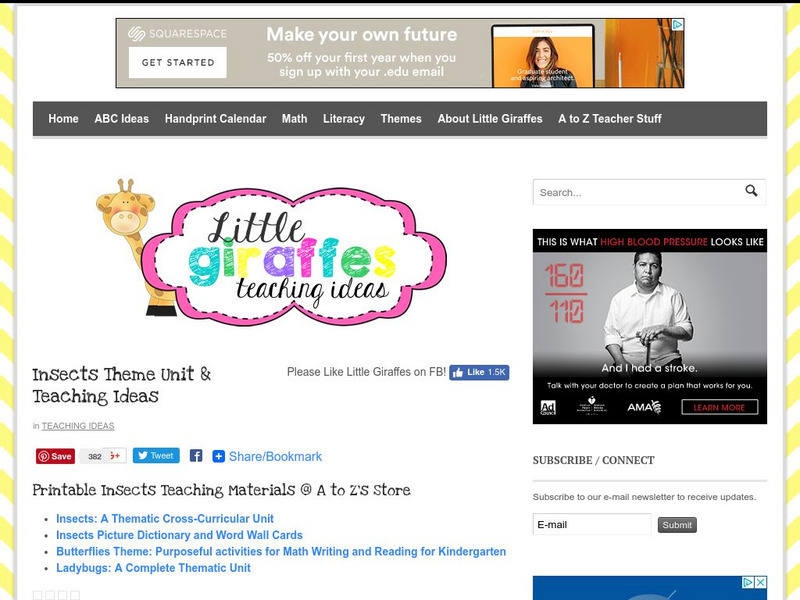The height and width of the screenshot is (600, 800).
Task: Open the Share/Bookmark plus icon
Action: 218,456
